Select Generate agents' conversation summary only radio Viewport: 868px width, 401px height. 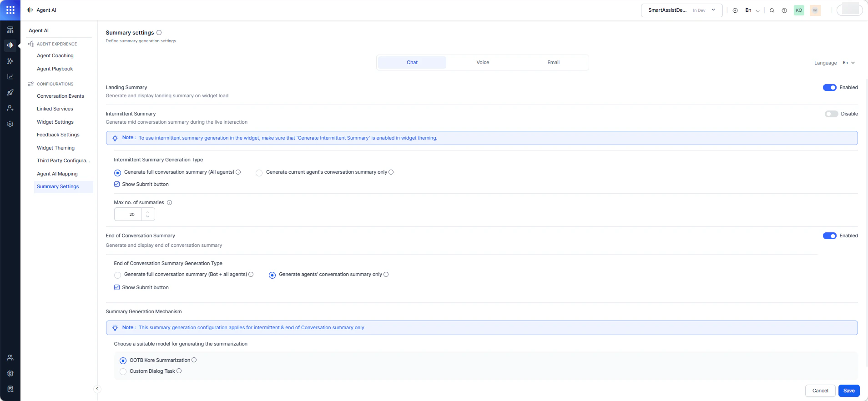(272, 275)
